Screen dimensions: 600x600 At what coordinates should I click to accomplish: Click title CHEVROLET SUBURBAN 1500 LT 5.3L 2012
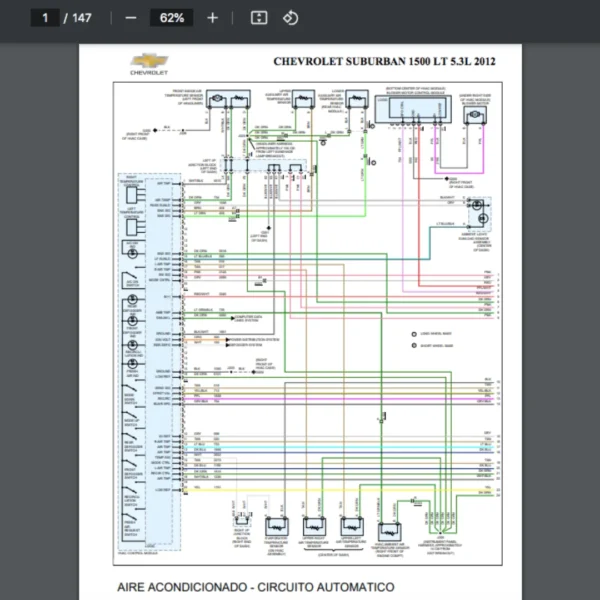tap(384, 62)
